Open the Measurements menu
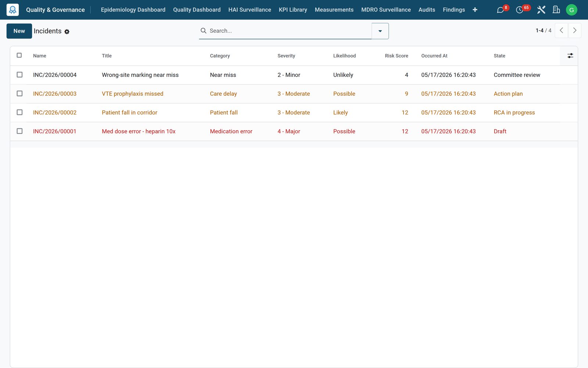The image size is (588, 368). click(x=334, y=10)
